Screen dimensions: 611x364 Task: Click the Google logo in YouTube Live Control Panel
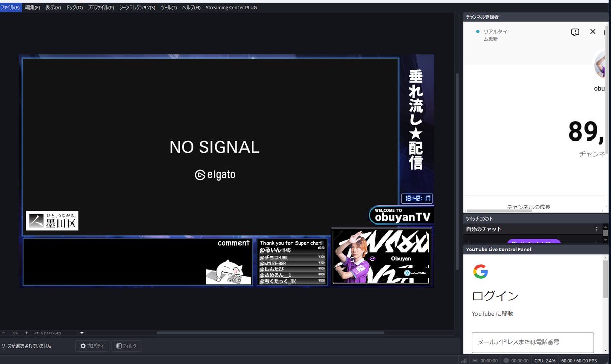pyautogui.click(x=481, y=272)
